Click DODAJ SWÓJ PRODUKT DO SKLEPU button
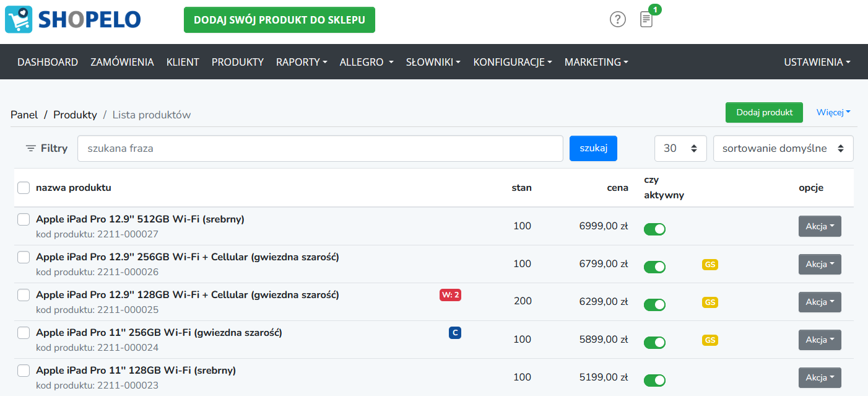 (279, 20)
